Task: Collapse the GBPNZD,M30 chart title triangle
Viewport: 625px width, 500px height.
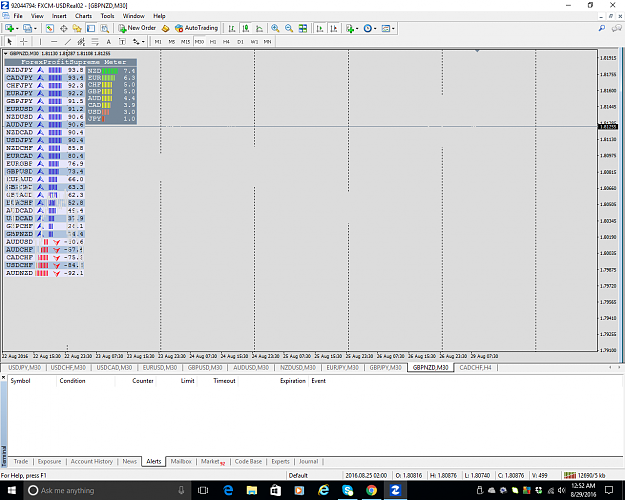Action: [6, 53]
